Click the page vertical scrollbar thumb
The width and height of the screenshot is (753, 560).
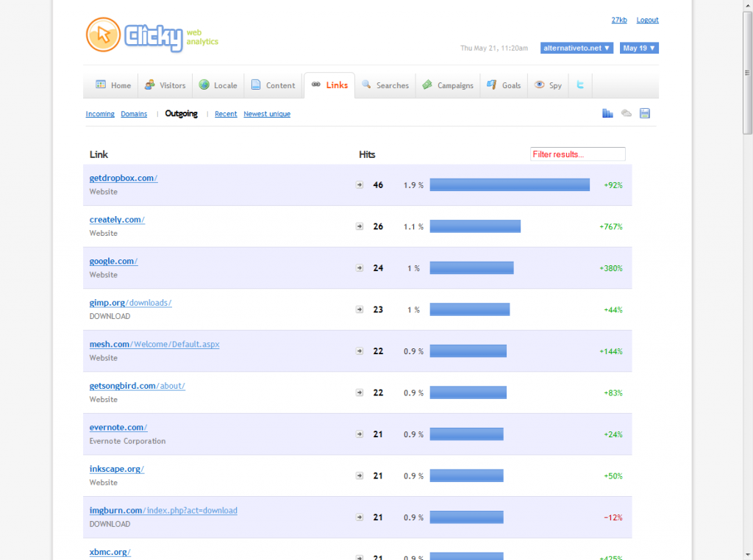(x=747, y=73)
